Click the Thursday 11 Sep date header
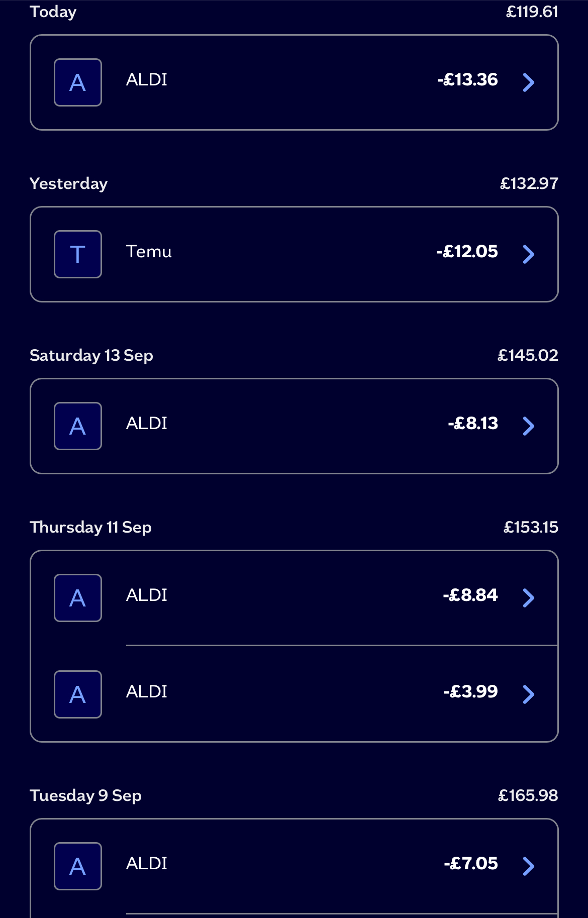Screen dimensions: 588x918 coord(90,528)
